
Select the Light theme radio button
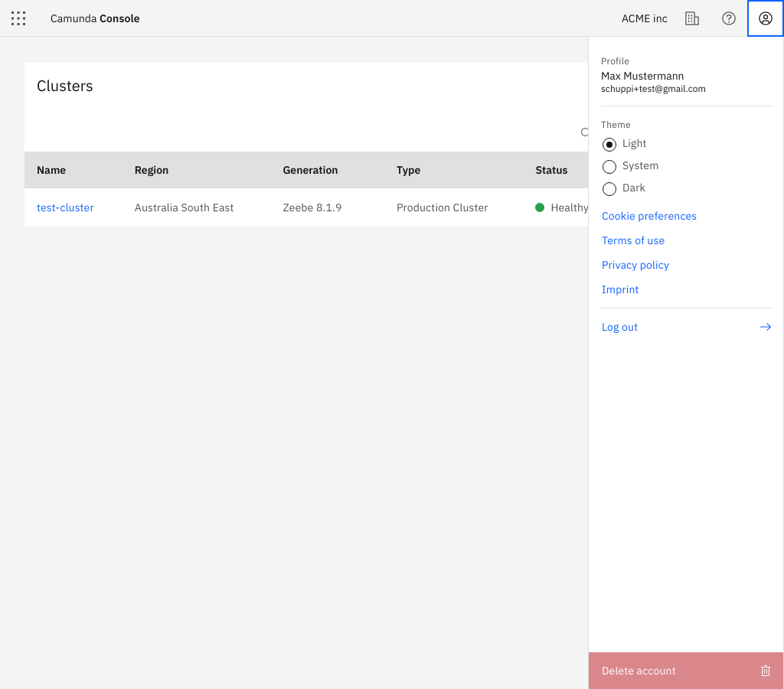pyautogui.click(x=609, y=144)
